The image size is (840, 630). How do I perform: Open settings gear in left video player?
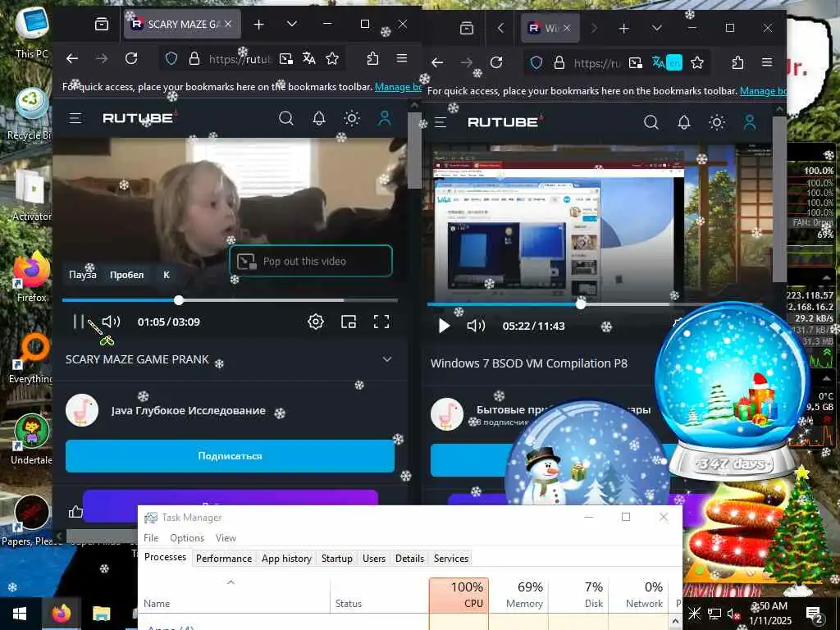pos(316,322)
